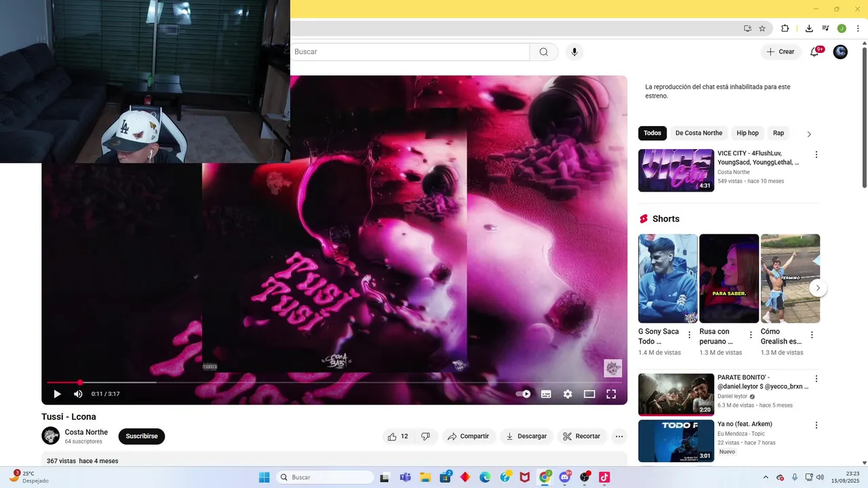Open Microsoft Teams from the taskbar
The image size is (868, 488).
click(406, 477)
